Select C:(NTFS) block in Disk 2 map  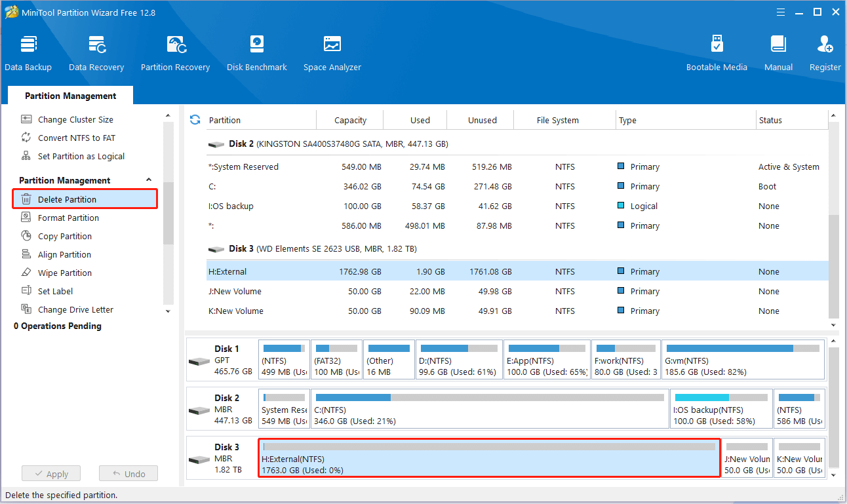tap(490, 408)
